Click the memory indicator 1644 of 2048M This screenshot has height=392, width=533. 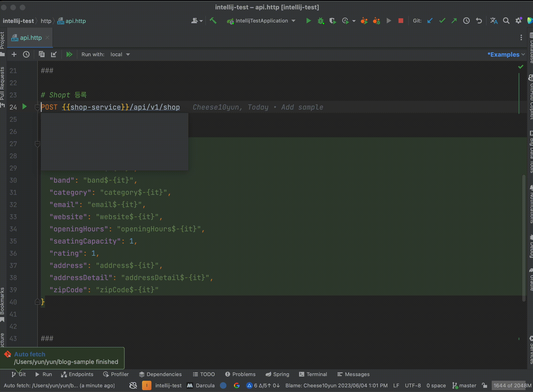(x=512, y=385)
